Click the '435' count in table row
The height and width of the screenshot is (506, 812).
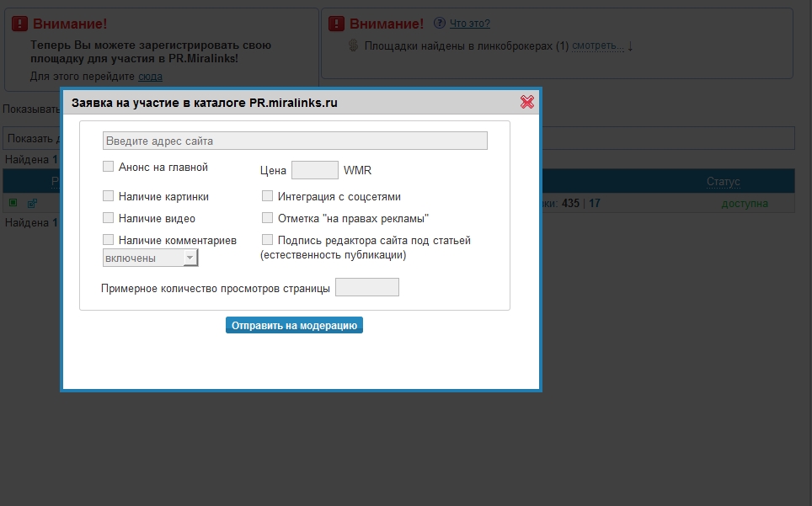(x=571, y=204)
